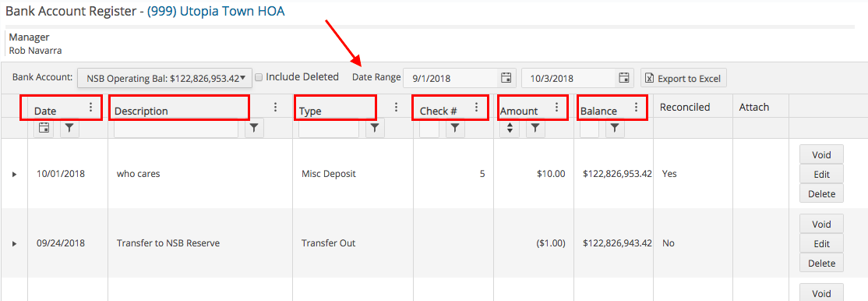Sort by the Description column header
This screenshot has width=868, height=301.
(x=141, y=111)
